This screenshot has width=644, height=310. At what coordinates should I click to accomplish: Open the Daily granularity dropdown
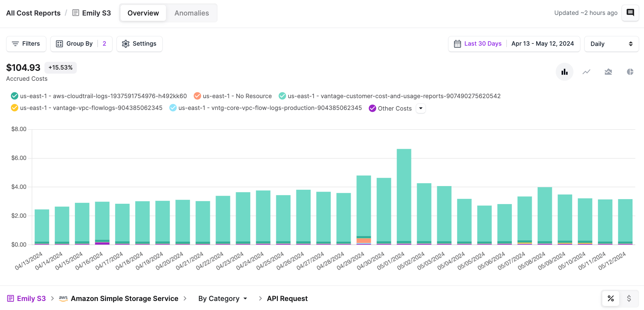pyautogui.click(x=611, y=44)
